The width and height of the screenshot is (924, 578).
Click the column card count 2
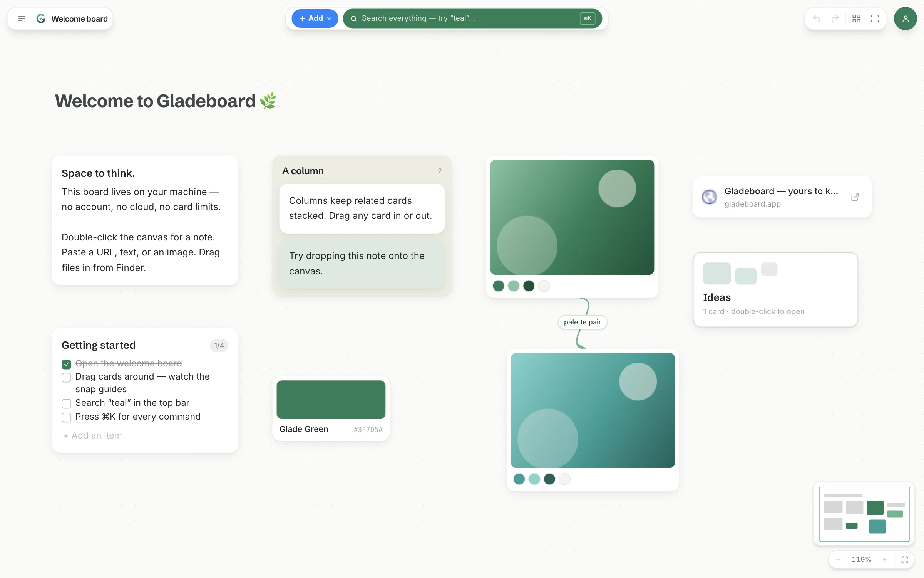click(440, 171)
